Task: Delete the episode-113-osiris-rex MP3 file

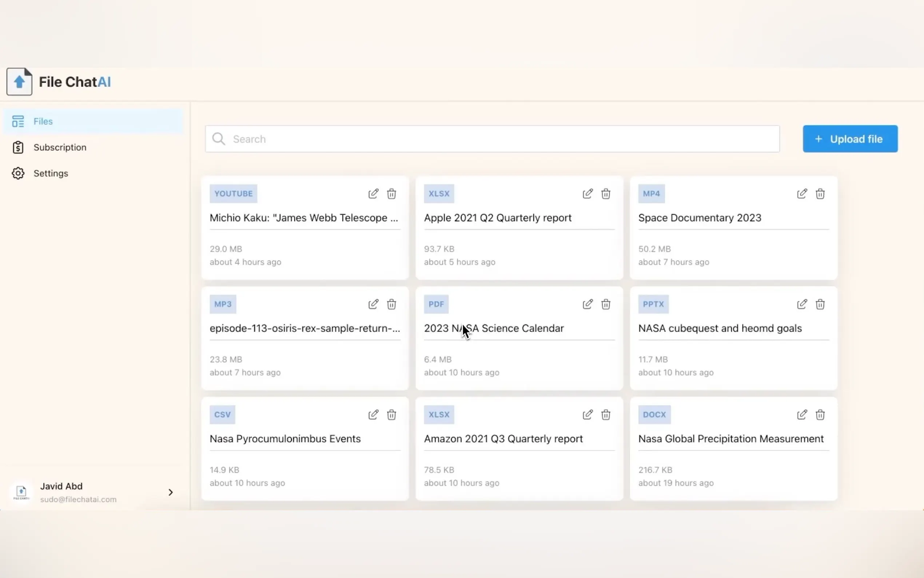Action: (x=391, y=304)
